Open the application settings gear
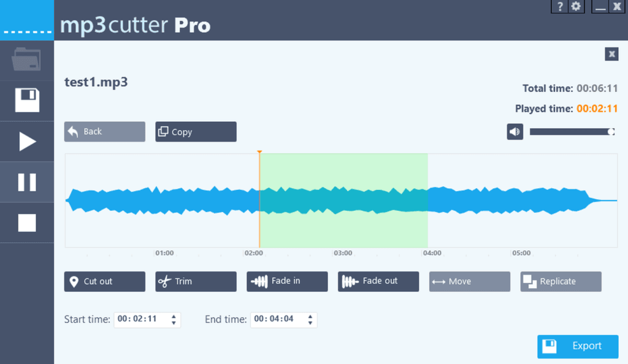 575,7
